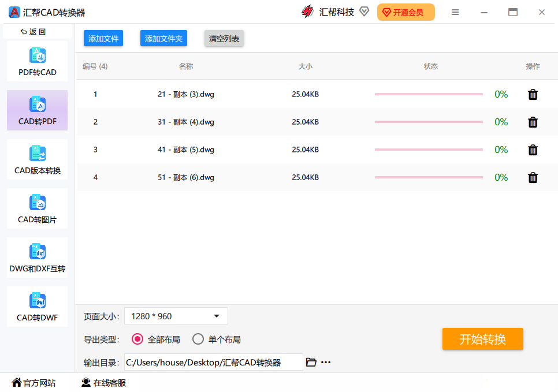558x392 pixels.
Task: Open the 页面大小 size dropdown
Action: click(x=176, y=316)
